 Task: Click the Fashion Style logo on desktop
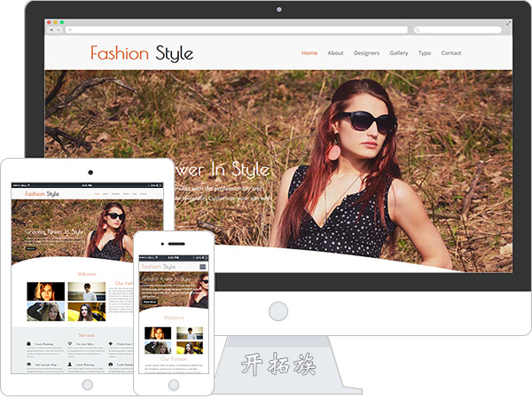click(142, 53)
